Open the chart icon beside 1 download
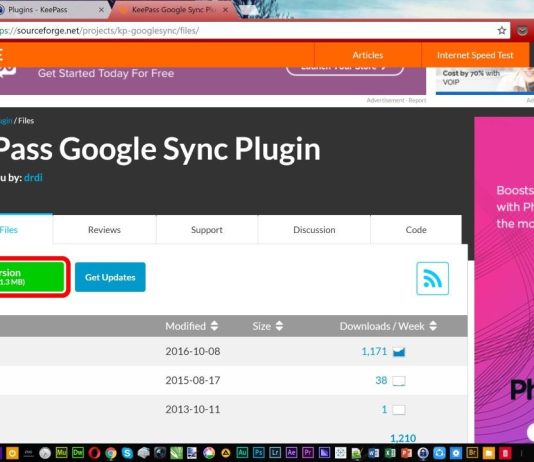The width and height of the screenshot is (534, 462). [399, 410]
